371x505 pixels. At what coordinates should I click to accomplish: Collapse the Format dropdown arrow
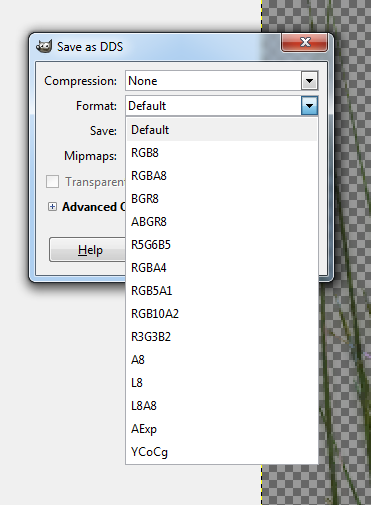coord(309,106)
